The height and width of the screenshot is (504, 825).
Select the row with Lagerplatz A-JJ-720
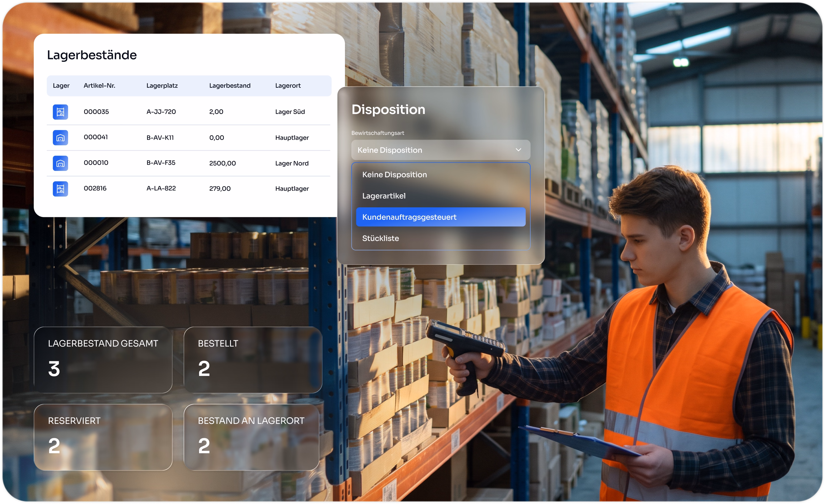click(188, 112)
